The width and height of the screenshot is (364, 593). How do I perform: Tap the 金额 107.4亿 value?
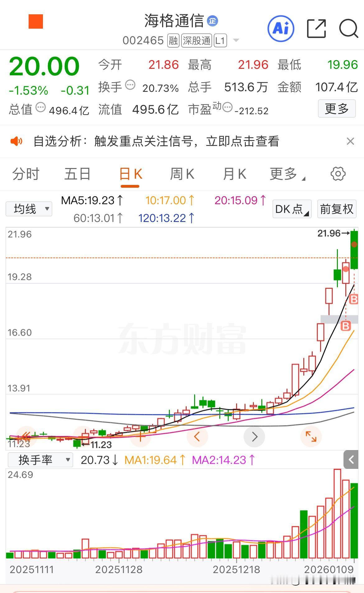(336, 87)
